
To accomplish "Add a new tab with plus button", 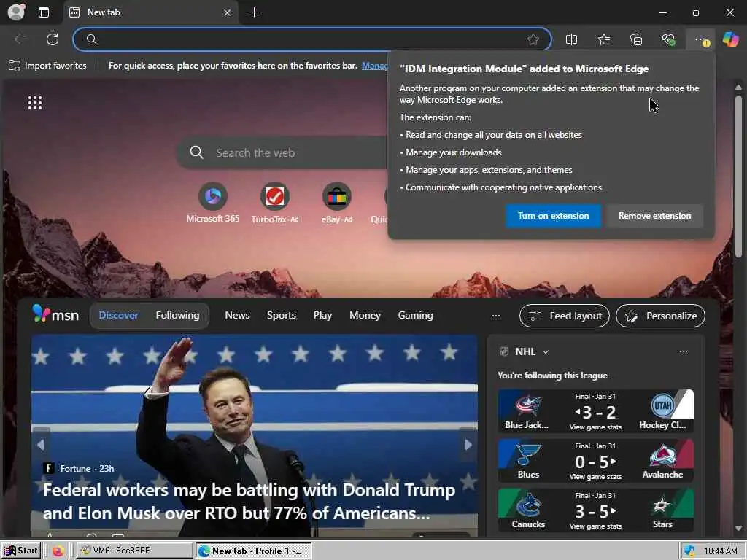I will 255,12.
